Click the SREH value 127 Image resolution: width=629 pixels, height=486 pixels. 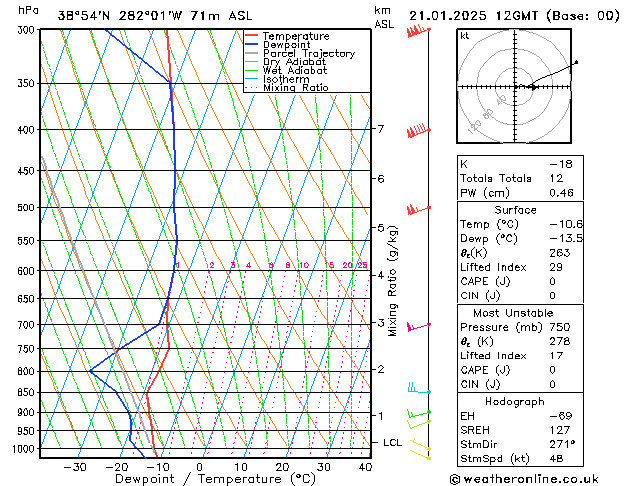(x=560, y=430)
